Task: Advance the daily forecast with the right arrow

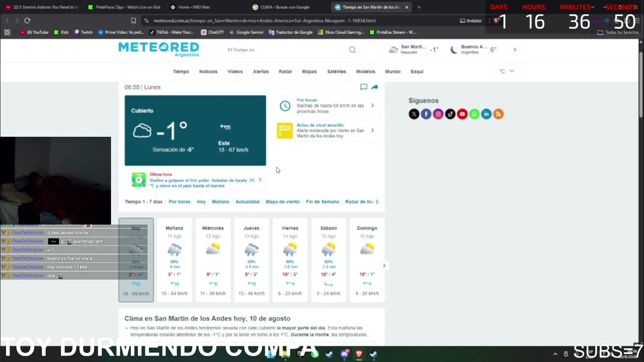Action: click(x=384, y=265)
